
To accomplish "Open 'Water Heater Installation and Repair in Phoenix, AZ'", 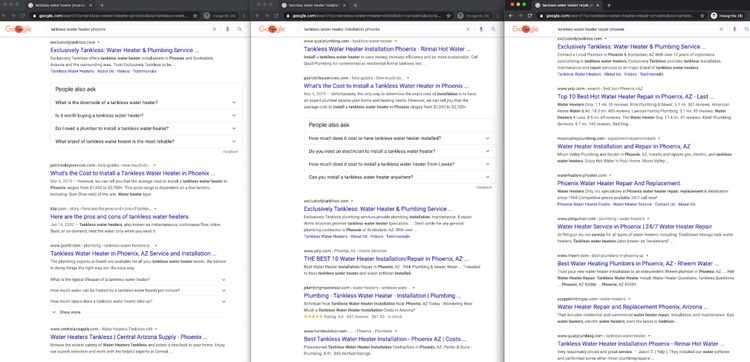I will (624, 146).
